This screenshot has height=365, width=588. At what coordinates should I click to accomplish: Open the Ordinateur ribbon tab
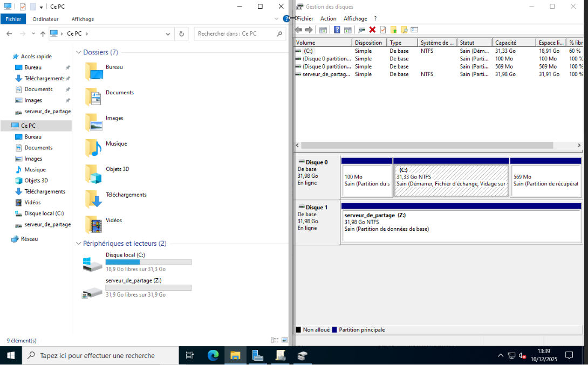pos(45,19)
